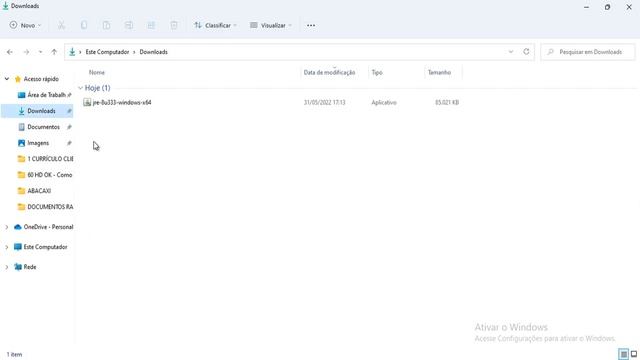Sort by the Tipo column header
This screenshot has height=360, width=640.
(x=377, y=72)
